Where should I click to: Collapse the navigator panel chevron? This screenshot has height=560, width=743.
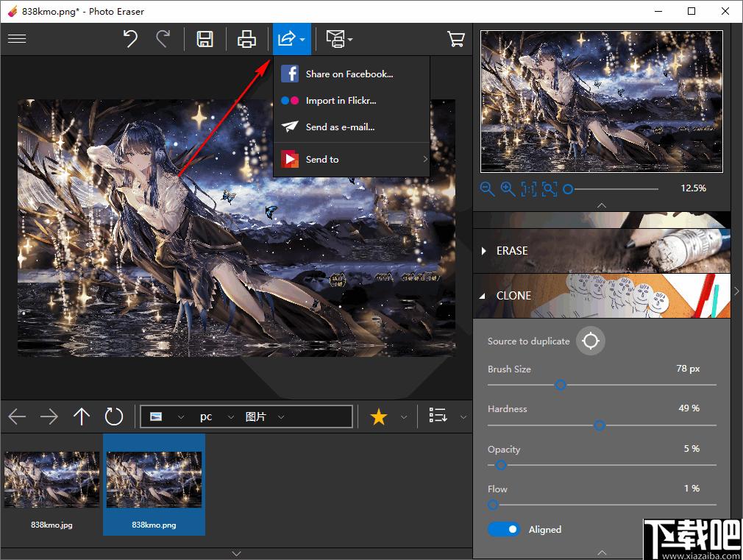coord(602,205)
